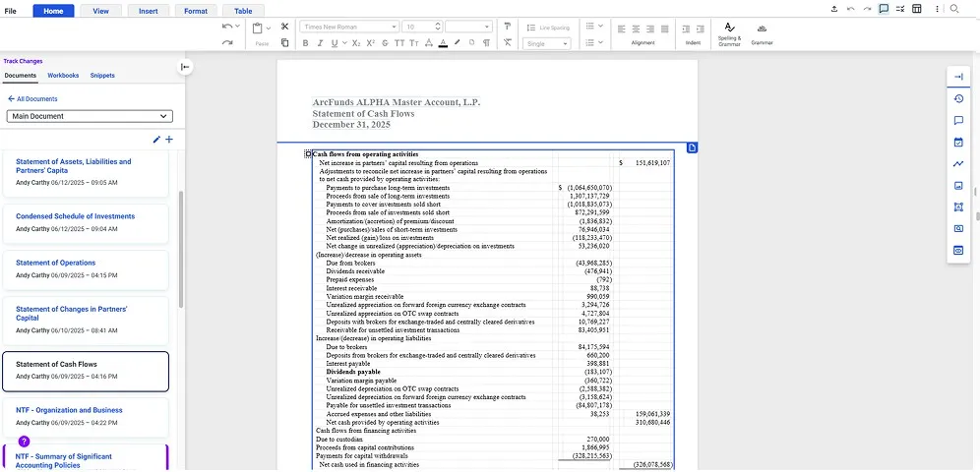This screenshot has height=472, width=980.
Task: Click the Grammar button
Action: click(x=762, y=33)
